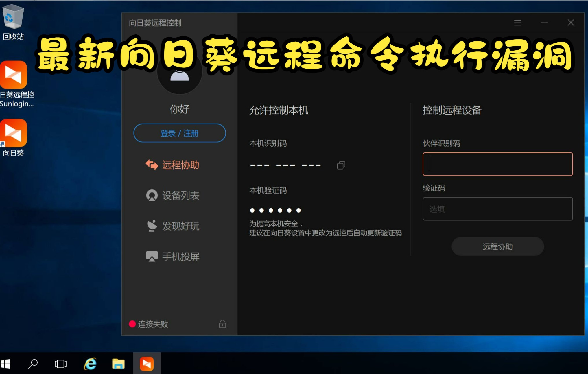Open the Windows Start menu
The width and height of the screenshot is (588, 374).
click(x=5, y=364)
